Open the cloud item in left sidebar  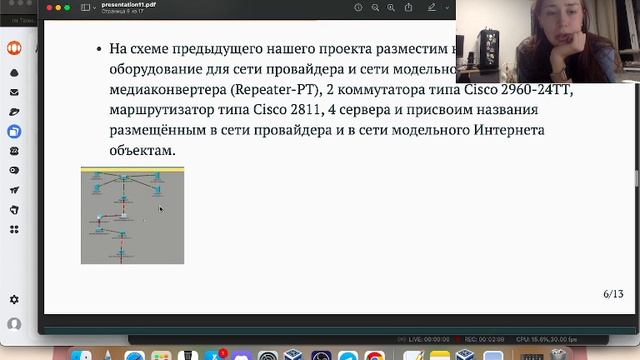click(14, 73)
